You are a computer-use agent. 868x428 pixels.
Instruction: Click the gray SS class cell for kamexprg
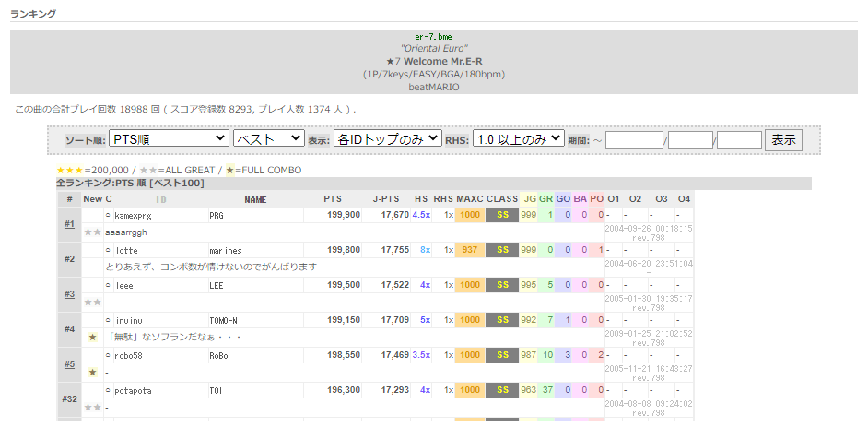tap(502, 215)
